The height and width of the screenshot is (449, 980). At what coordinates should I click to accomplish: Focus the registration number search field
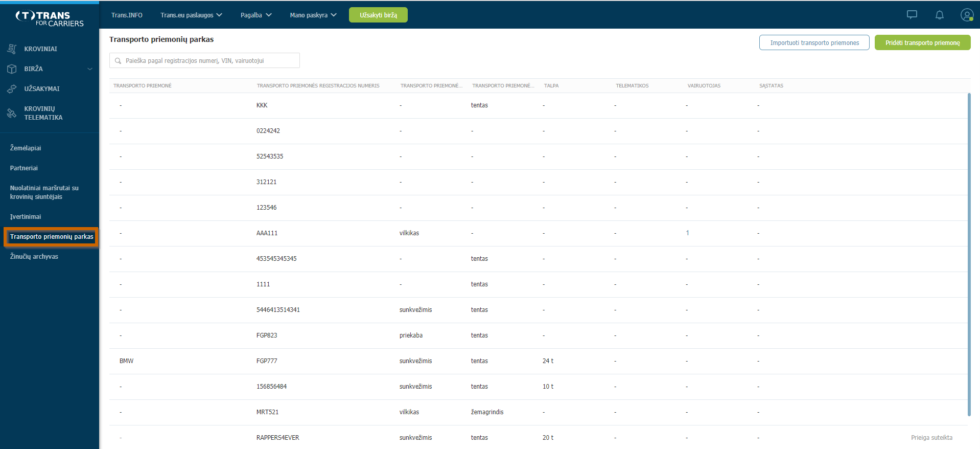coord(204,60)
